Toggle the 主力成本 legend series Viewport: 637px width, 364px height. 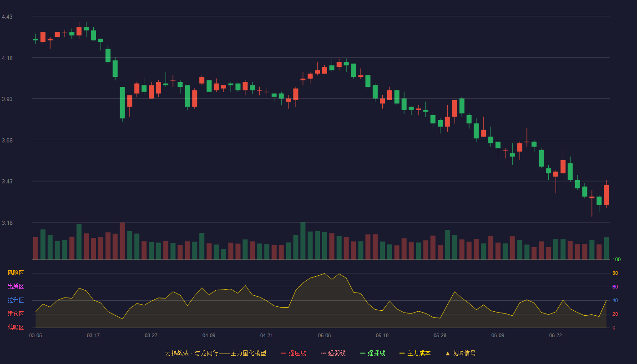pyautogui.click(x=415, y=353)
